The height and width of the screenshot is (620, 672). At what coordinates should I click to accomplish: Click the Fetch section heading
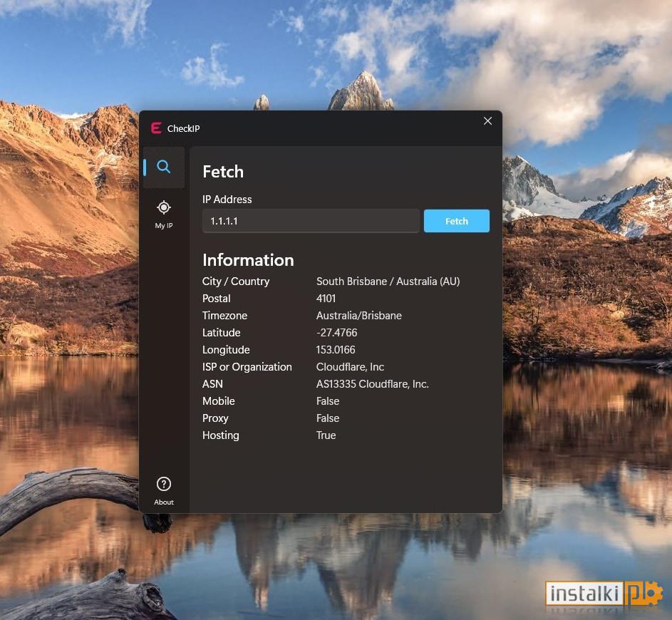[223, 172]
